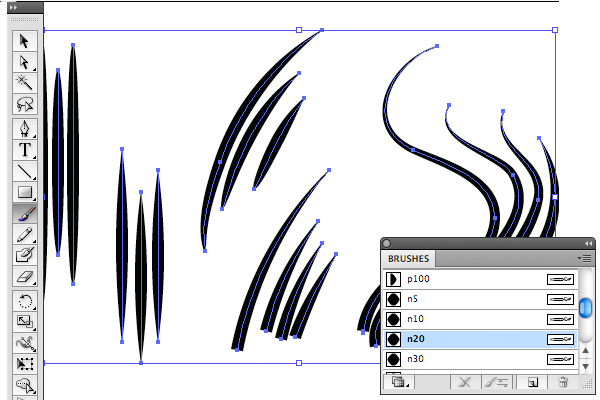
Task: Choose the n20 brush name
Action: 416,339
